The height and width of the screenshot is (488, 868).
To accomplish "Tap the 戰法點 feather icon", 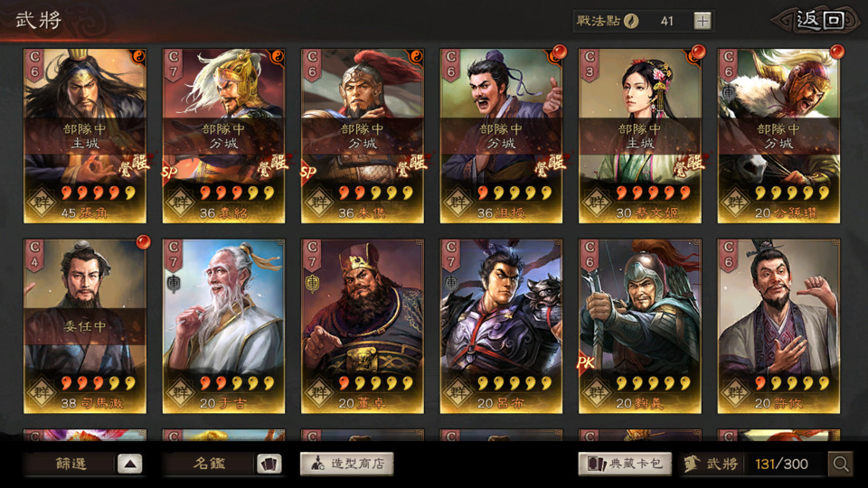I will [x=631, y=21].
